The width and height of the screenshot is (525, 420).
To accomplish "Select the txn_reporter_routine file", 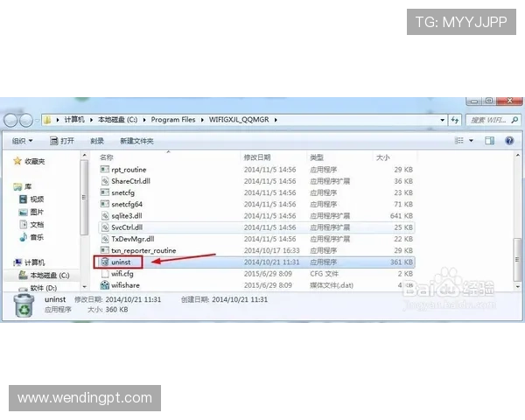I will 256,250.
